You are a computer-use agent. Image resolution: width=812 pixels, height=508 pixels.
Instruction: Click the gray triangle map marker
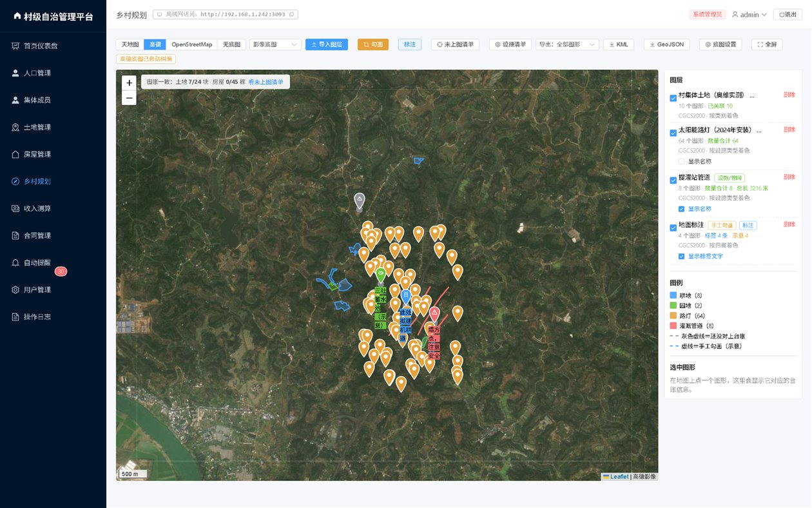click(360, 201)
